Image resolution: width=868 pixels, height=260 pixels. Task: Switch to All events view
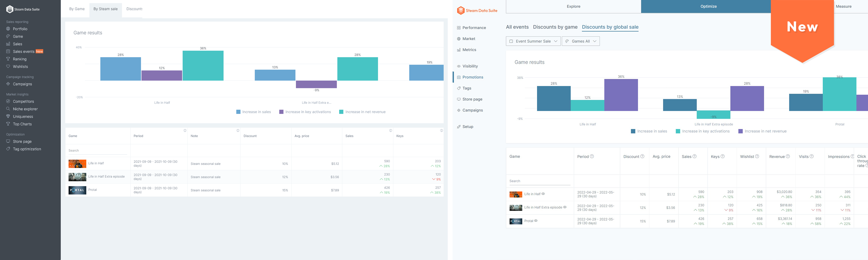point(517,27)
